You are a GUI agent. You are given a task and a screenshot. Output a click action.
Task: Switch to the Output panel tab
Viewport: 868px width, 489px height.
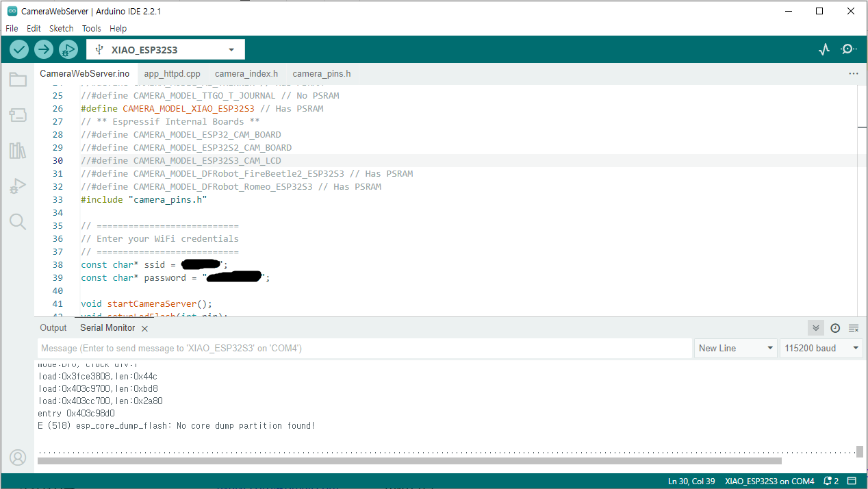click(x=53, y=328)
